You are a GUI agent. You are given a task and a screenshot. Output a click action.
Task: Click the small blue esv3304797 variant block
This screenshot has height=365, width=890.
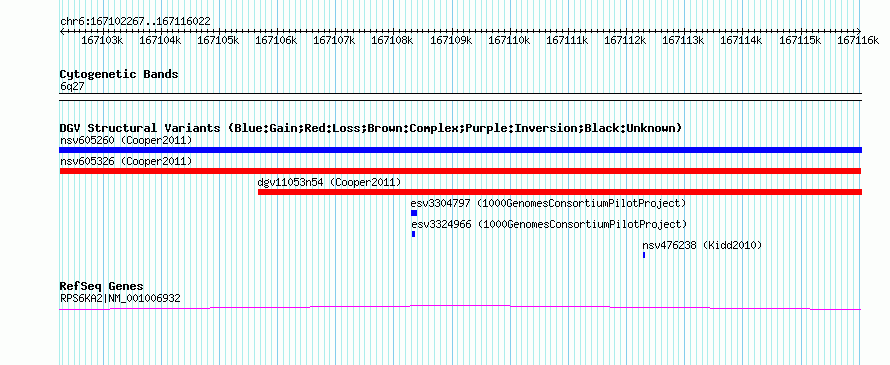coord(414,213)
